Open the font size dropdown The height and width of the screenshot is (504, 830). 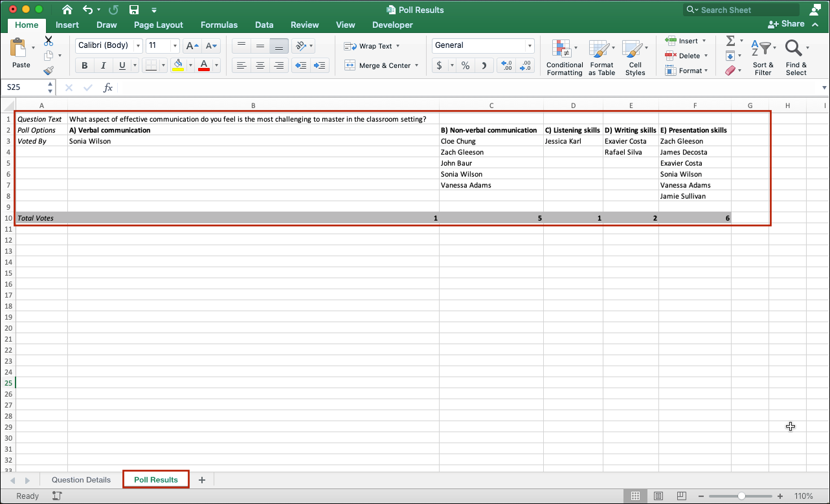(175, 45)
